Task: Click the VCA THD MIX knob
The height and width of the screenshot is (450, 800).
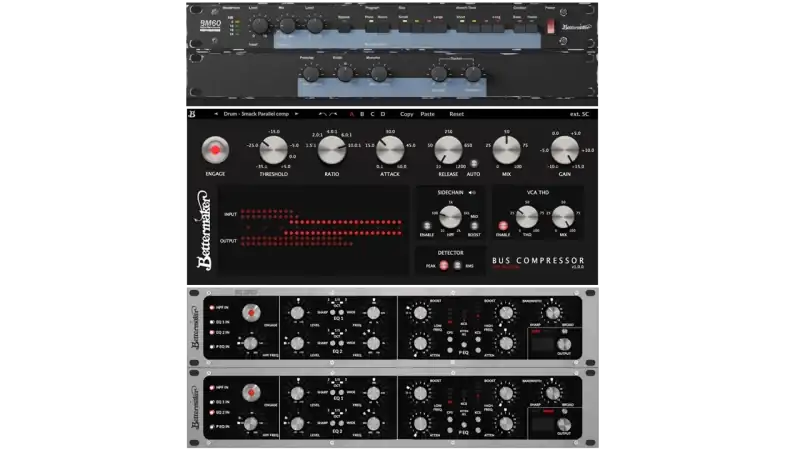Action: [x=563, y=217]
